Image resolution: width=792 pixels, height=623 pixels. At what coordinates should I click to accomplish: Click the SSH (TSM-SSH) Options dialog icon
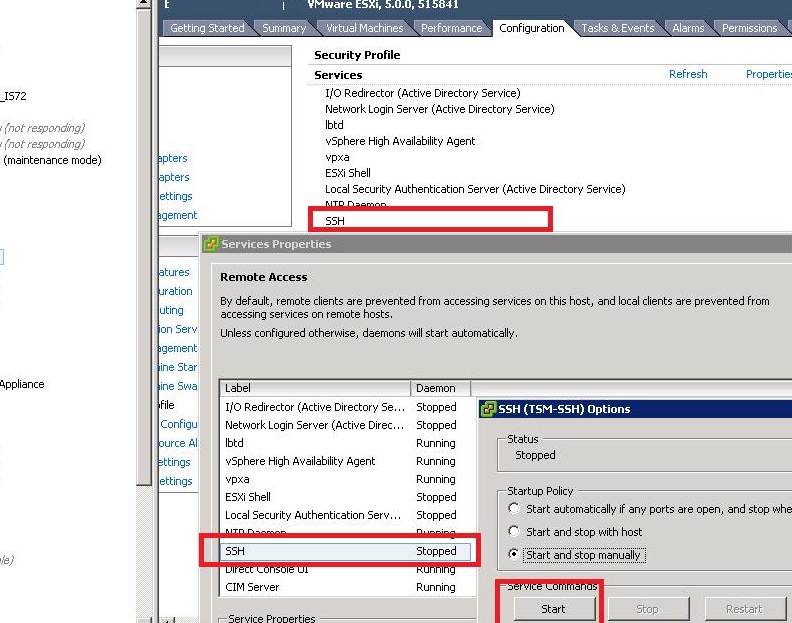pyautogui.click(x=488, y=409)
